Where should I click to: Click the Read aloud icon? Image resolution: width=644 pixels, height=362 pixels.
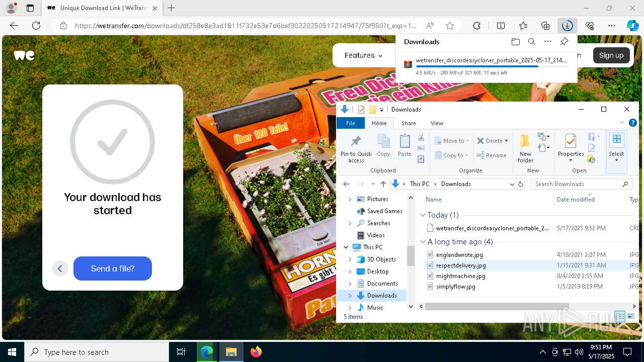pos(430,26)
